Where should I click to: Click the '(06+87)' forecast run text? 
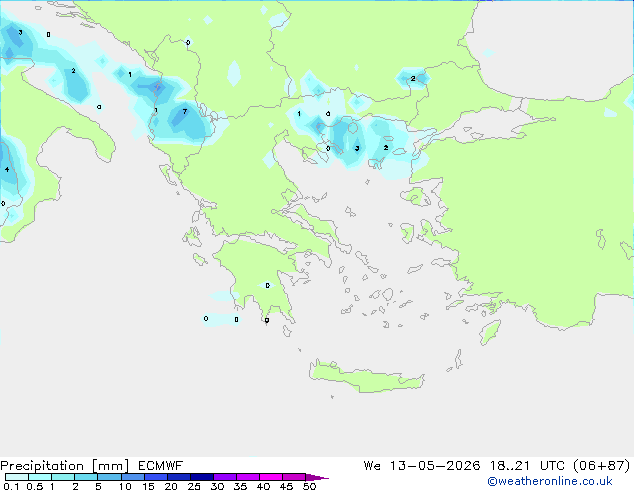[602, 466]
